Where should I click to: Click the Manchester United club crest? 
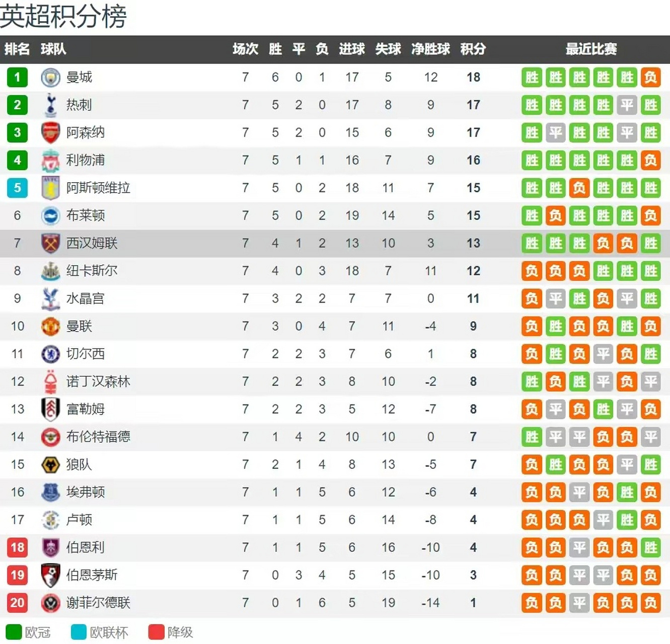pos(50,327)
